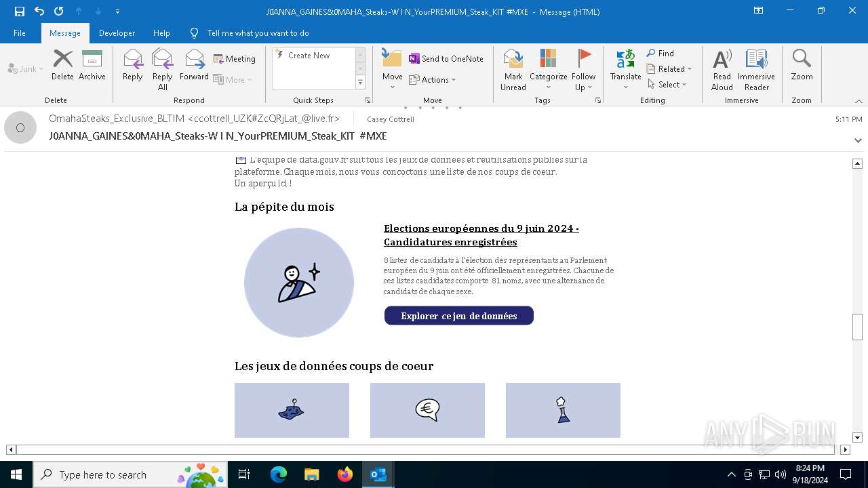This screenshot has height=488, width=868.
Task: Click the Follow Up flag
Action: point(584,69)
